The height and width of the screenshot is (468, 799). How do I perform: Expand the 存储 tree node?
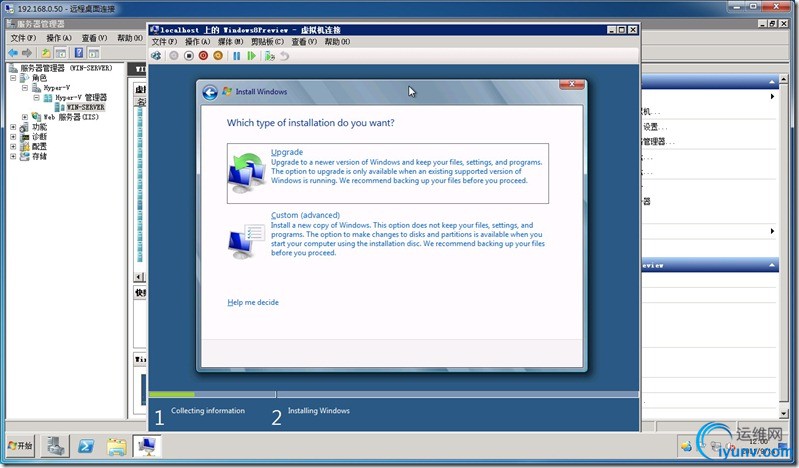coord(13,156)
